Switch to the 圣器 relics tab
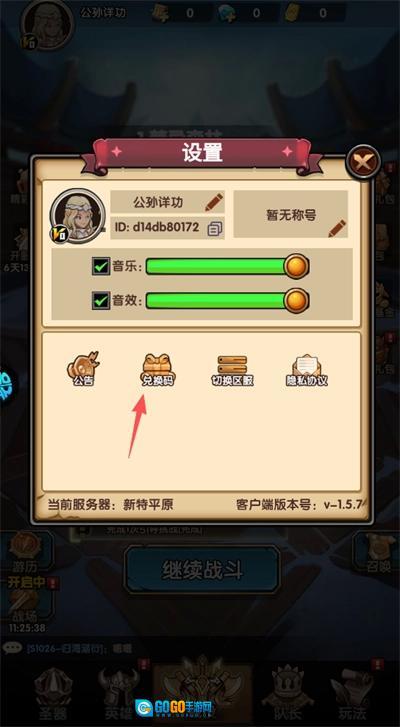The height and width of the screenshot is (727, 400). point(52,688)
